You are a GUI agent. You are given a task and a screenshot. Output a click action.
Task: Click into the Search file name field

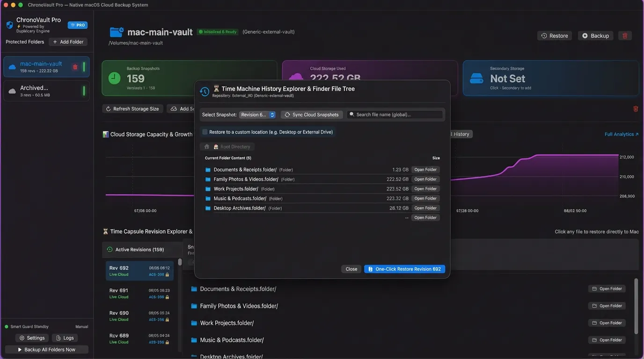coord(395,115)
